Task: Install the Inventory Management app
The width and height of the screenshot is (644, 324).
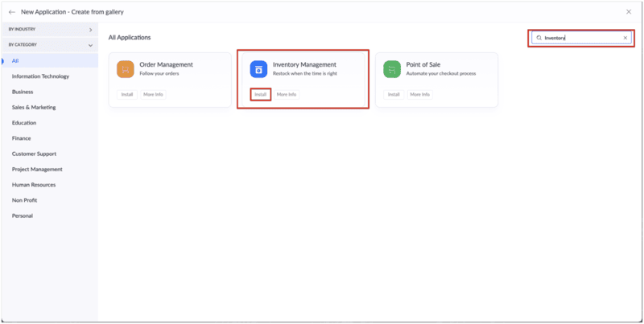Action: (260, 94)
